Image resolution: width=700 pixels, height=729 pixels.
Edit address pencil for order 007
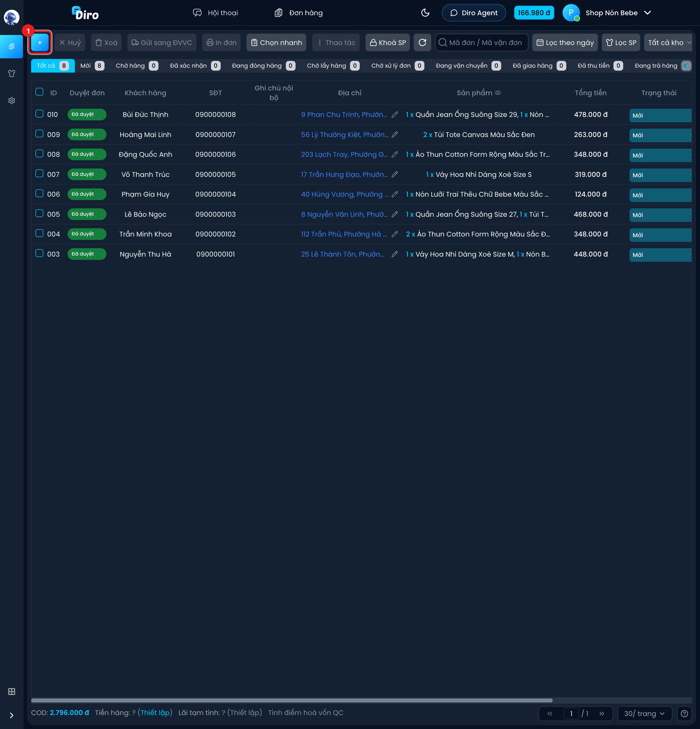point(395,174)
